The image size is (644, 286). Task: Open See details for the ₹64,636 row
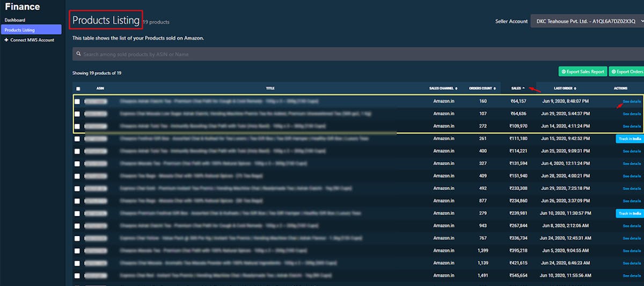coord(632,114)
